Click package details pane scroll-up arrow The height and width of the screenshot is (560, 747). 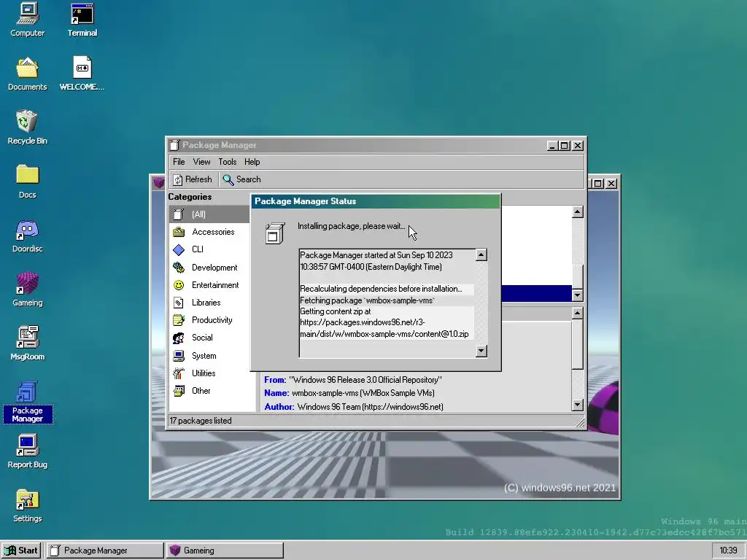578,313
